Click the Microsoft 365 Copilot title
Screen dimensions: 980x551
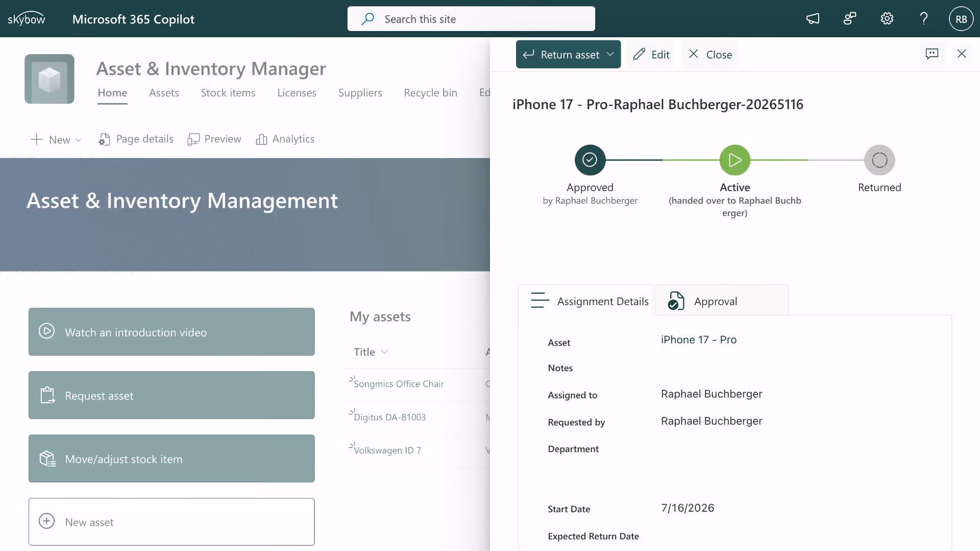(x=133, y=19)
